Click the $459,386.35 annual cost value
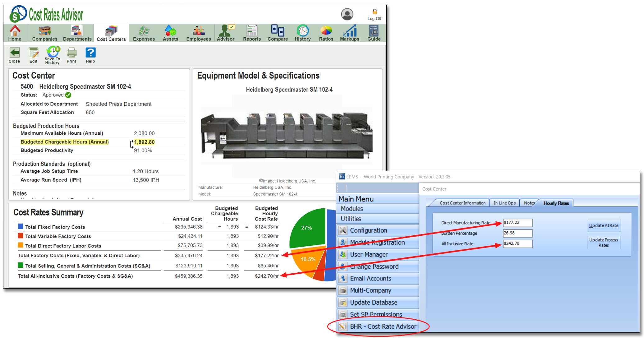 [189, 276]
